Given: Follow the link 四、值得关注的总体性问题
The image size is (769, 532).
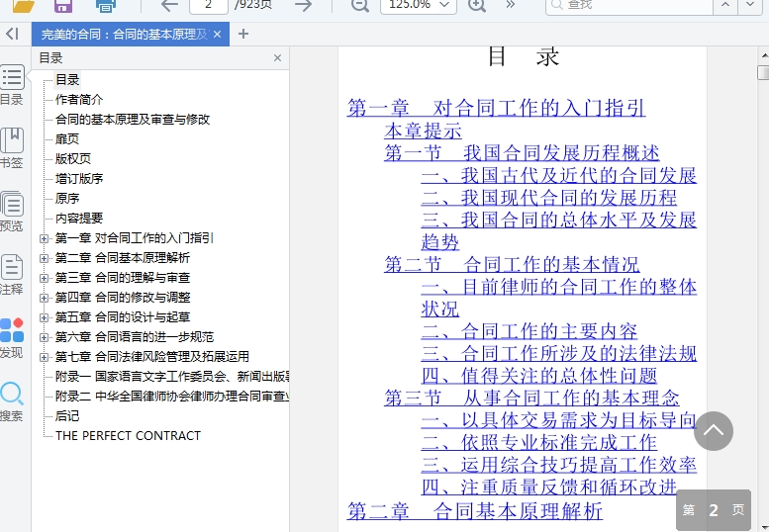Looking at the screenshot, I should pos(539,376).
